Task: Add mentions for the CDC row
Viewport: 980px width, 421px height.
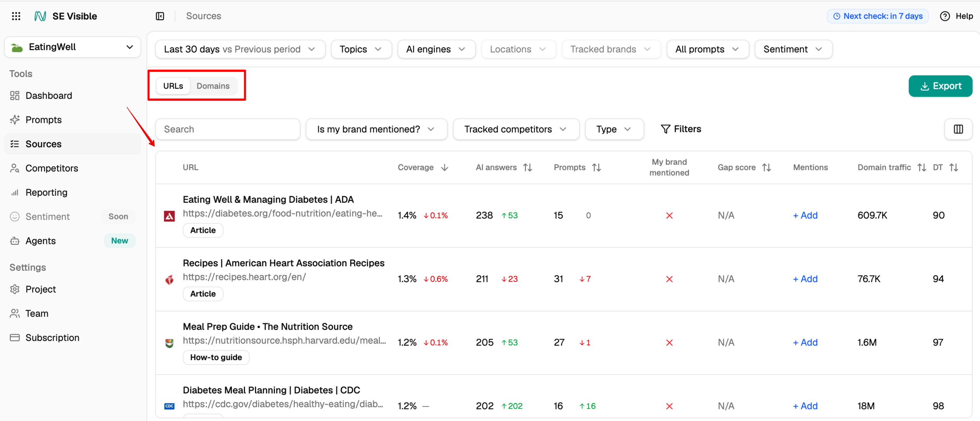Action: (805, 406)
